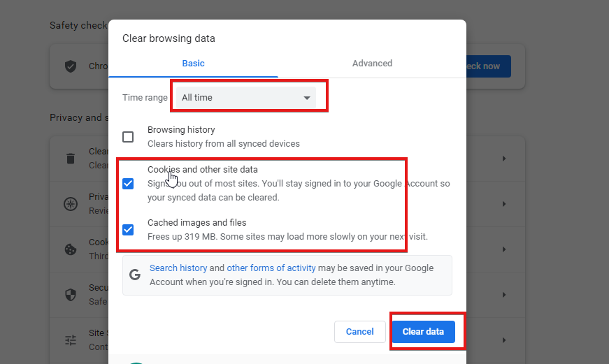Open the Time range dropdown showing All time
This screenshot has width=609, height=364.
coord(246,97)
